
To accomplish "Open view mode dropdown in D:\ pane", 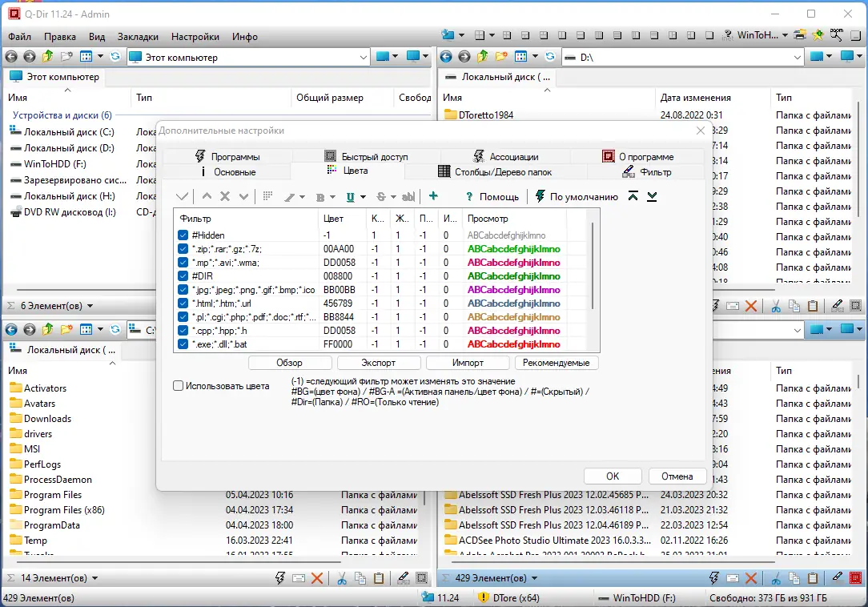I will point(535,57).
